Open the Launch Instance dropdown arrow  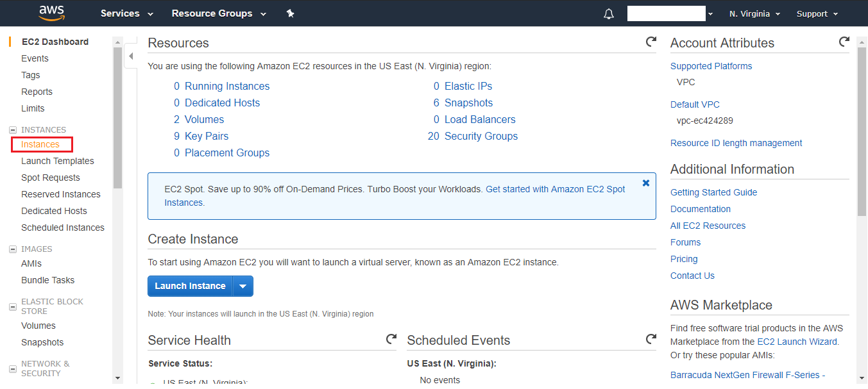tap(243, 286)
